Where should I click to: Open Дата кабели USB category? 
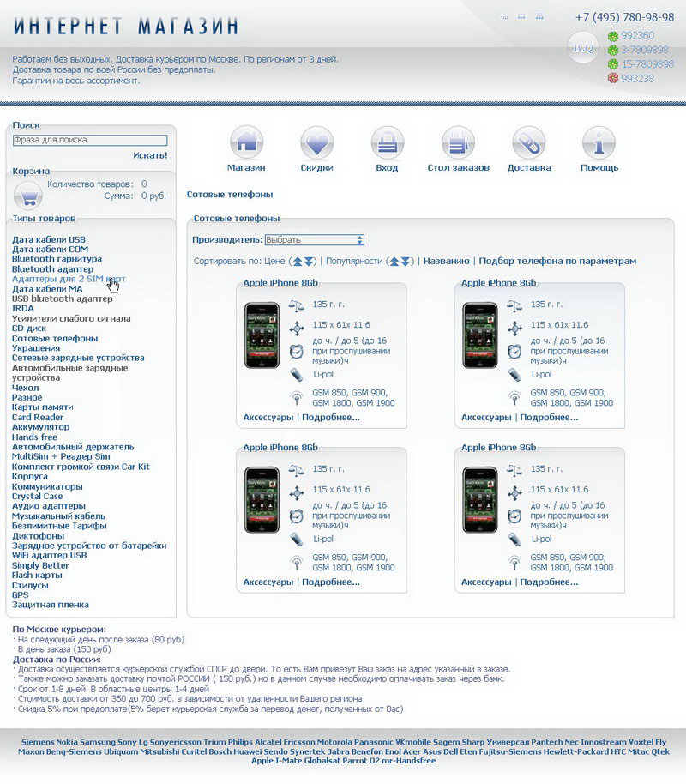click(x=49, y=239)
